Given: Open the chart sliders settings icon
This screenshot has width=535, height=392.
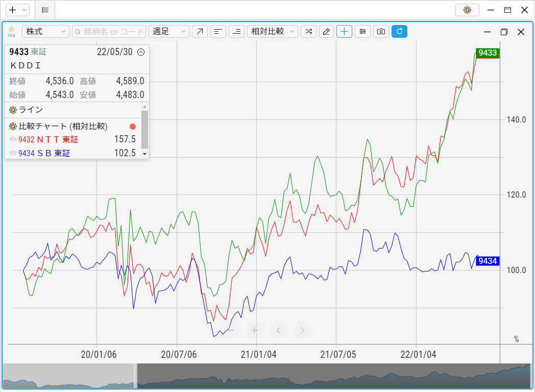Looking at the screenshot, I should point(362,31).
